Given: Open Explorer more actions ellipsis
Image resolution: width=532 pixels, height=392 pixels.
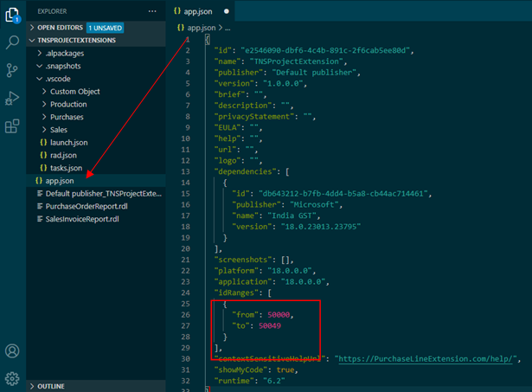Looking at the screenshot, I should click(x=152, y=11).
